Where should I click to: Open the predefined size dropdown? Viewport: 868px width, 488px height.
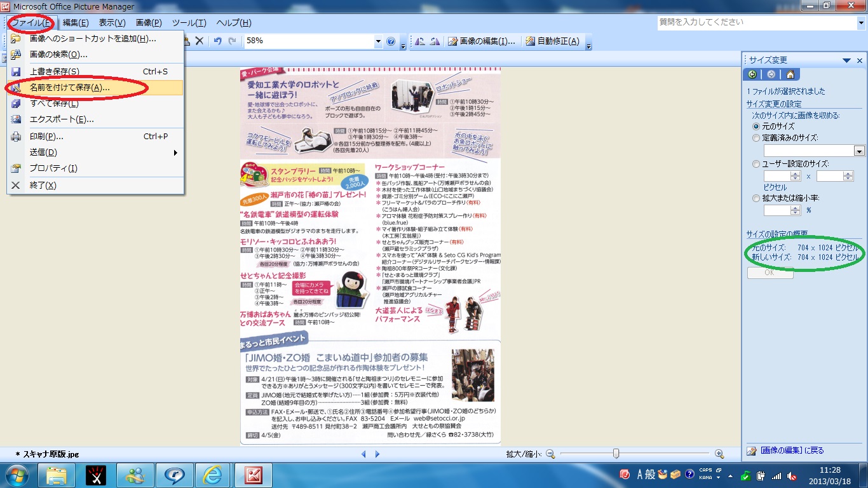(859, 151)
